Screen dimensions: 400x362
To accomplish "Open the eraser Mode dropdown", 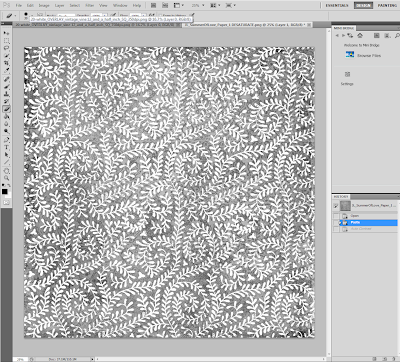I will (x=66, y=15).
